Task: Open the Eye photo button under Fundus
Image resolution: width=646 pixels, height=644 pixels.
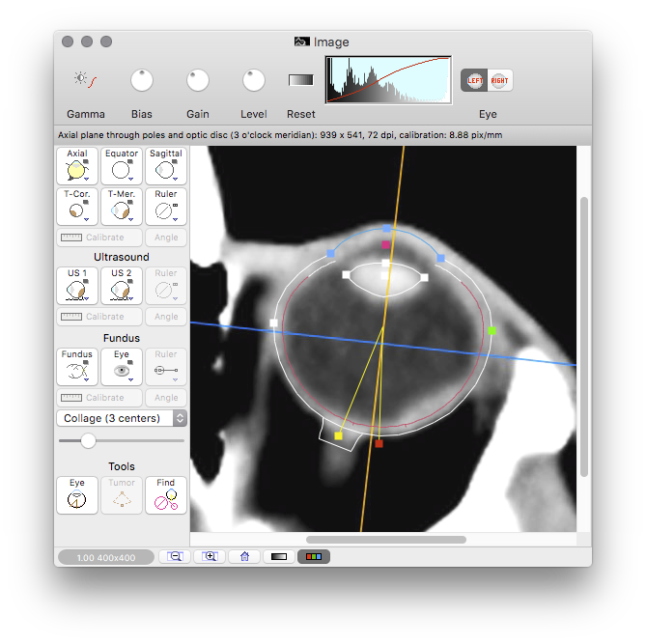Action: [x=122, y=366]
